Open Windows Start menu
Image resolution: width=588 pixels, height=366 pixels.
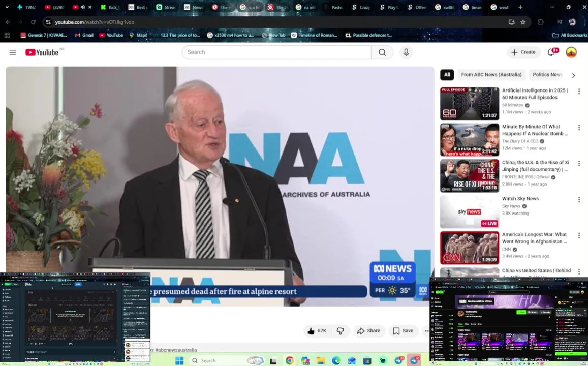[179, 360]
